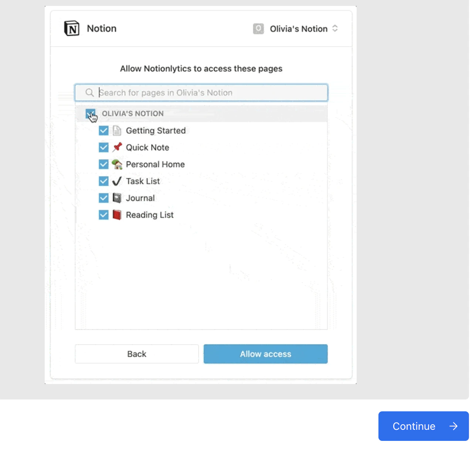Select the 'Personal Home' page label

tap(155, 164)
